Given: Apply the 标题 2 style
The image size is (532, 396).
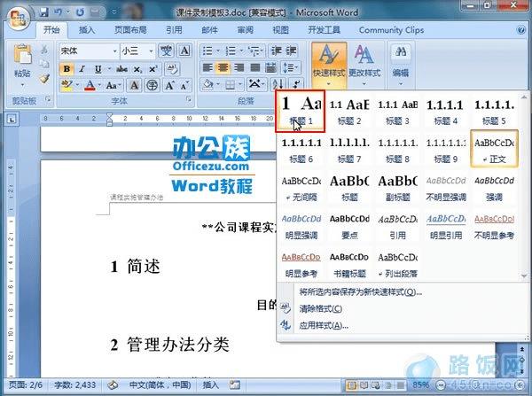Looking at the screenshot, I should [349, 112].
